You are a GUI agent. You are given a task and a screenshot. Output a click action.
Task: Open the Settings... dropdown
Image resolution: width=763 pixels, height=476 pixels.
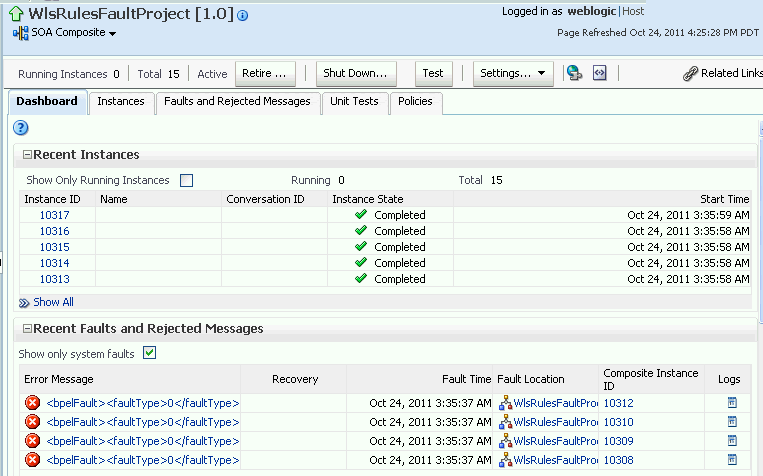tap(513, 73)
